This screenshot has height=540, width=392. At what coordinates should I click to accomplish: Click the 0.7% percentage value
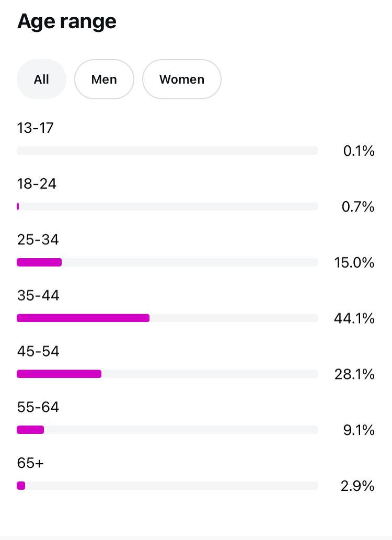coord(358,207)
